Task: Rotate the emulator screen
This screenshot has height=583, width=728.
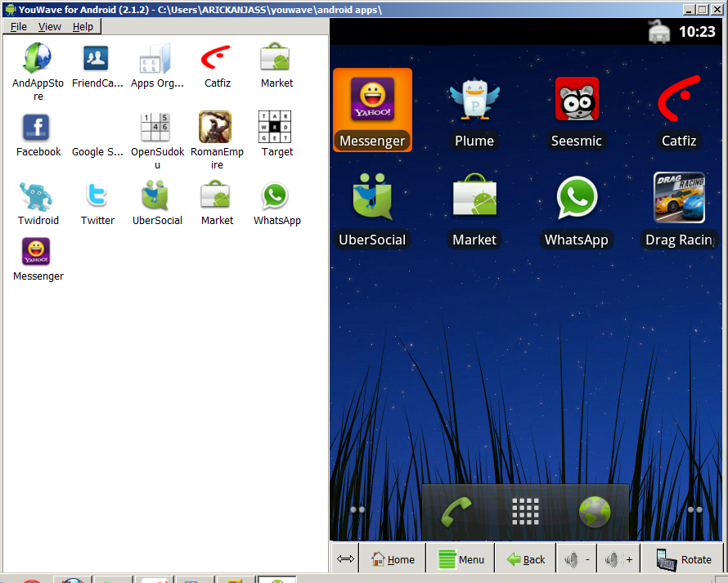Action: click(x=683, y=559)
